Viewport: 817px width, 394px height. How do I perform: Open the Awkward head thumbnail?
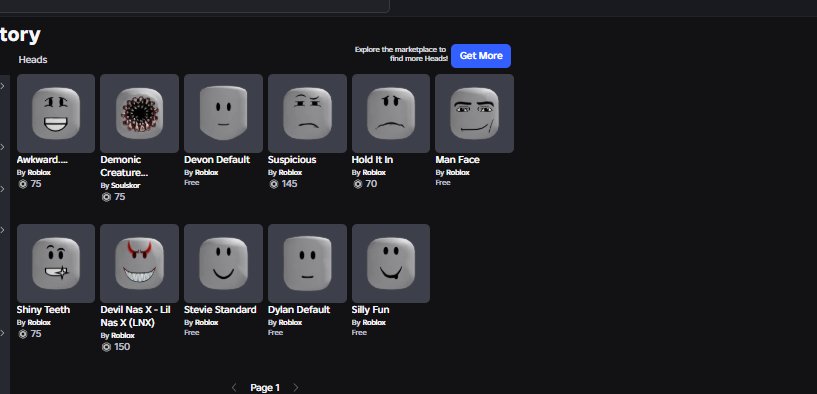pyautogui.click(x=56, y=113)
